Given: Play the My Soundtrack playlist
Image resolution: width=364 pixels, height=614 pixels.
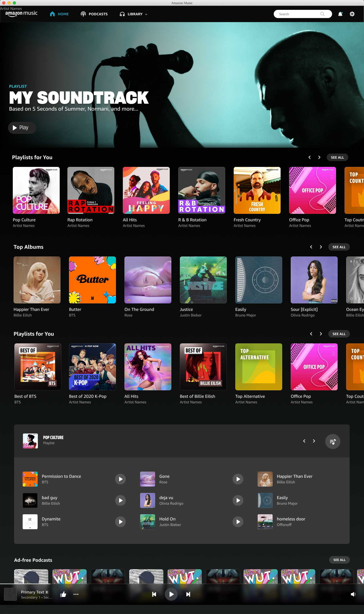Looking at the screenshot, I should point(22,128).
